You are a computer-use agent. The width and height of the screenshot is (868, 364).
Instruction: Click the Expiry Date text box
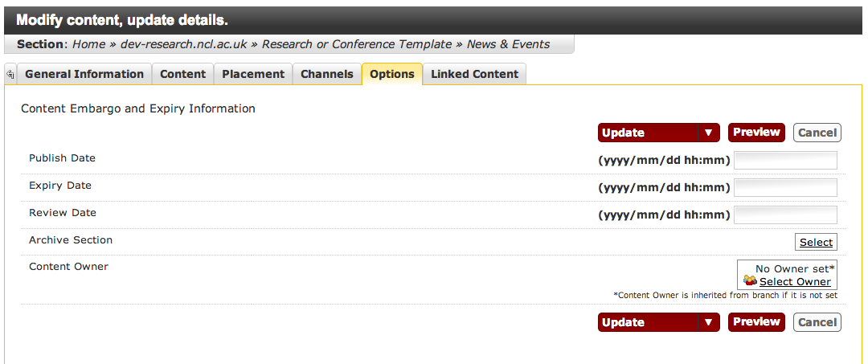click(785, 187)
